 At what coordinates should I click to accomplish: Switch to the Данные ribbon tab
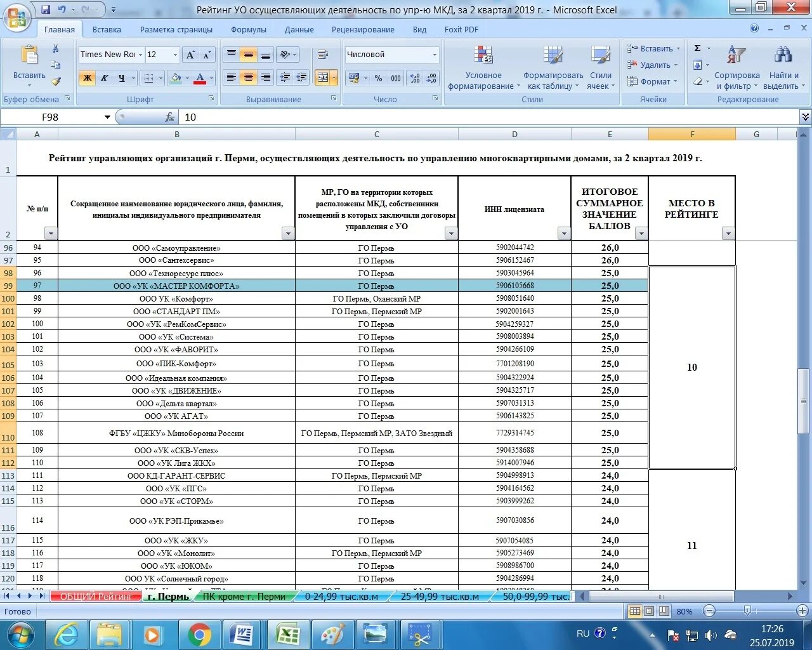(x=299, y=29)
